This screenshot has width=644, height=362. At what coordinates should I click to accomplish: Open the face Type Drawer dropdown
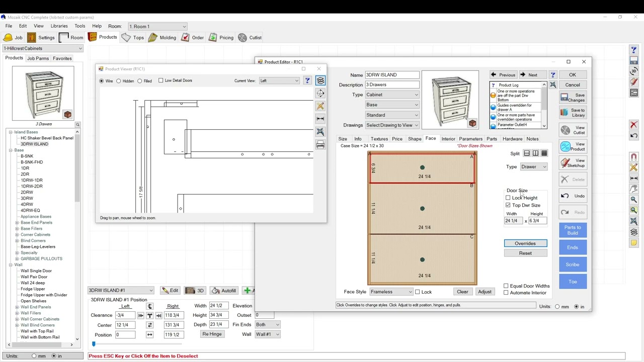point(534,167)
